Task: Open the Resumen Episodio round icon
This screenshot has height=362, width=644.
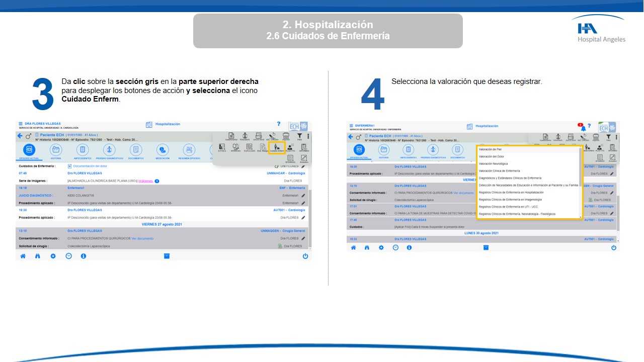Action: [189, 150]
